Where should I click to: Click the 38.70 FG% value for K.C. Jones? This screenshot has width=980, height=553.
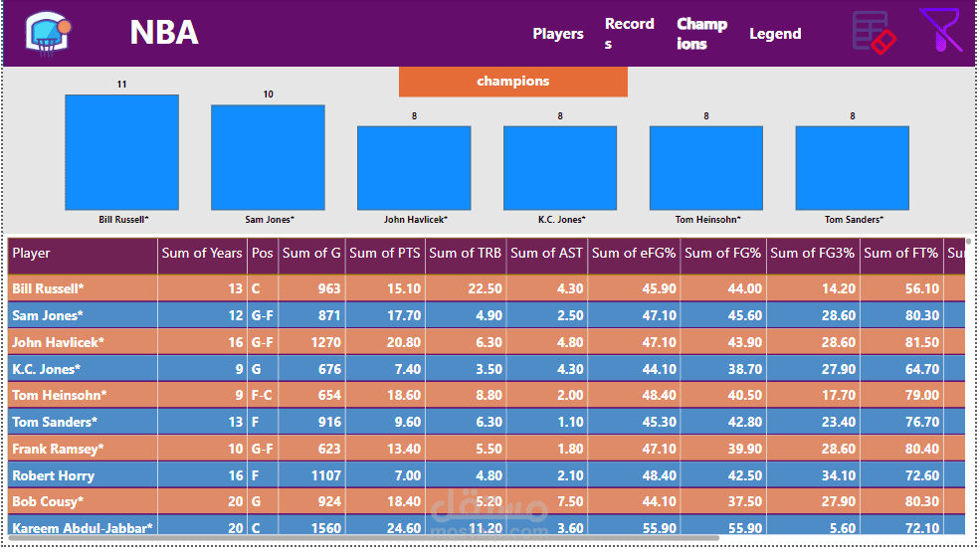pyautogui.click(x=745, y=369)
